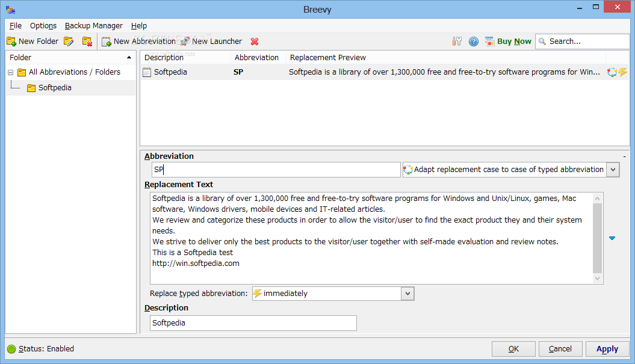
Task: Click the OK button
Action: tap(513, 349)
